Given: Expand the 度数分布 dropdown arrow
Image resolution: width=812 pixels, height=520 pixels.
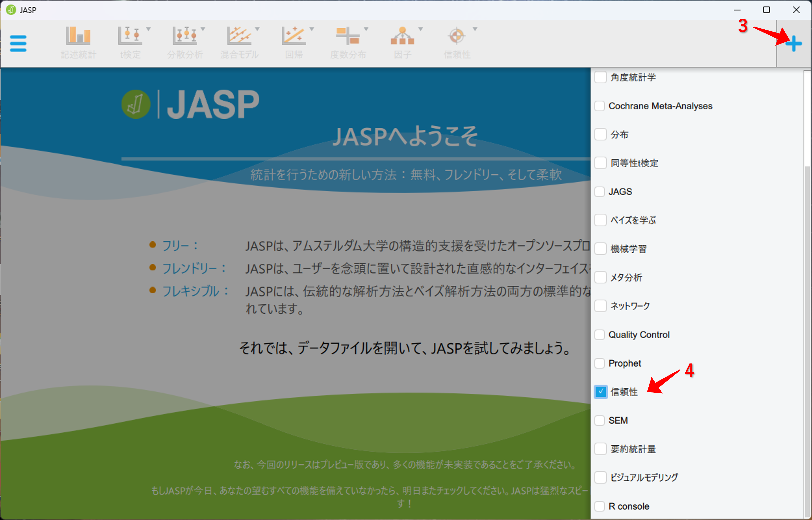Looking at the screenshot, I should click(366, 29).
